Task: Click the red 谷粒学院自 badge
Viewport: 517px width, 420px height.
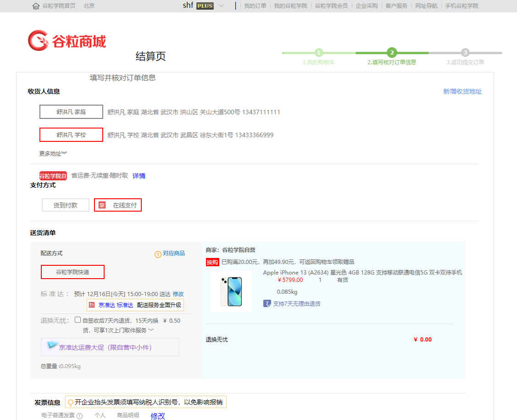Action: [53, 176]
